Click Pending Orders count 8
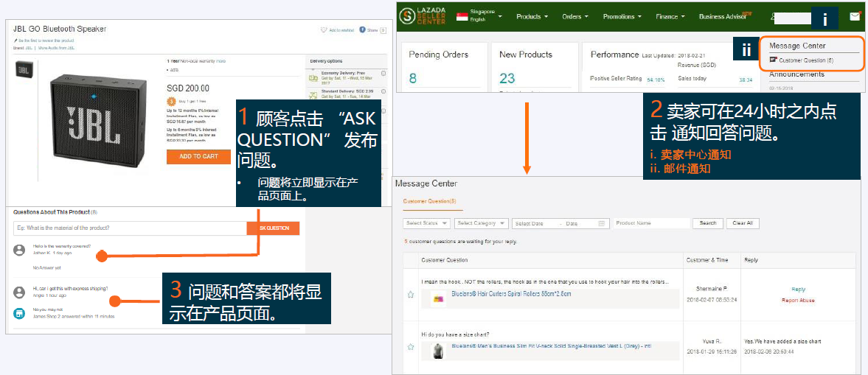The image size is (868, 375). (413, 78)
